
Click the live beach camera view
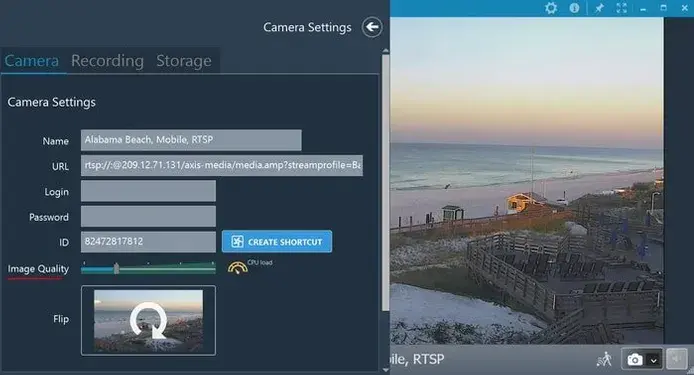(x=526, y=181)
